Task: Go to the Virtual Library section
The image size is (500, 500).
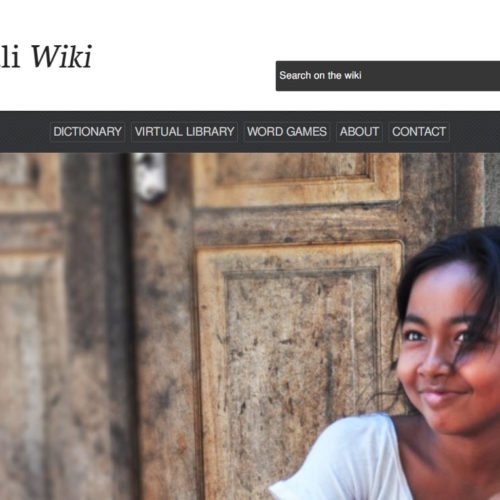Action: click(184, 132)
